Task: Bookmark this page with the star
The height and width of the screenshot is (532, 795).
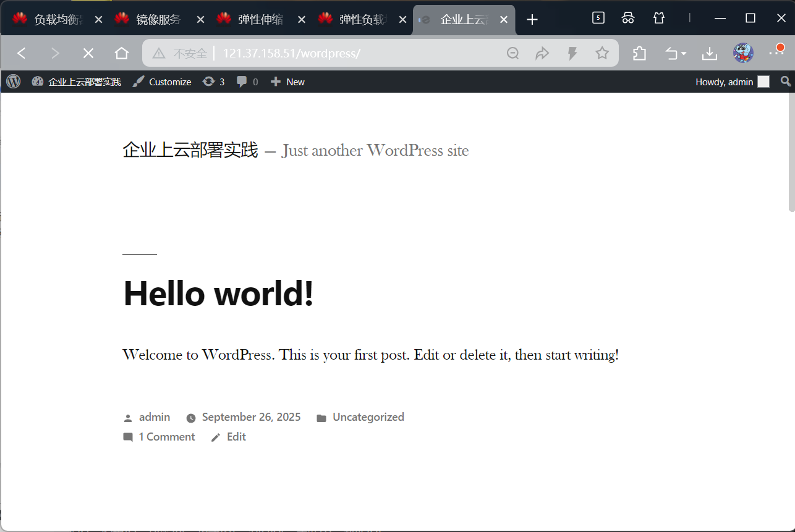Action: coord(602,54)
